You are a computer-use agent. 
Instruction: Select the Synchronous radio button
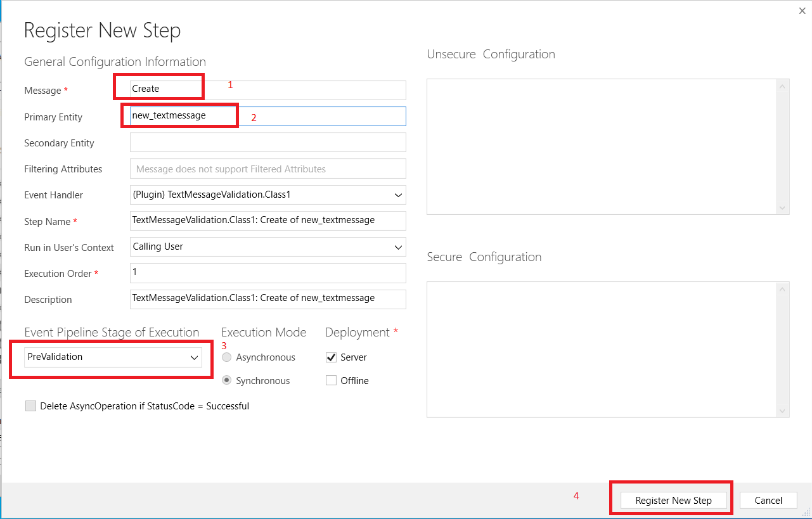click(x=227, y=381)
